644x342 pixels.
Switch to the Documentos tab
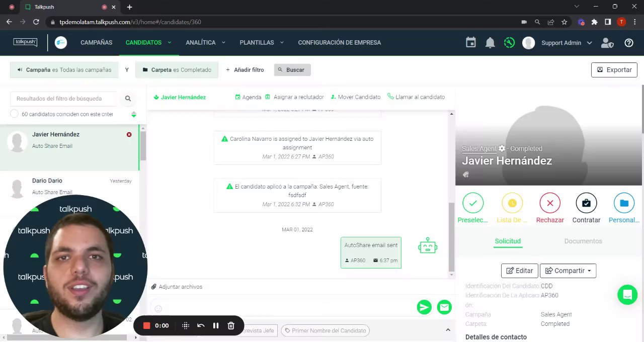(x=583, y=241)
